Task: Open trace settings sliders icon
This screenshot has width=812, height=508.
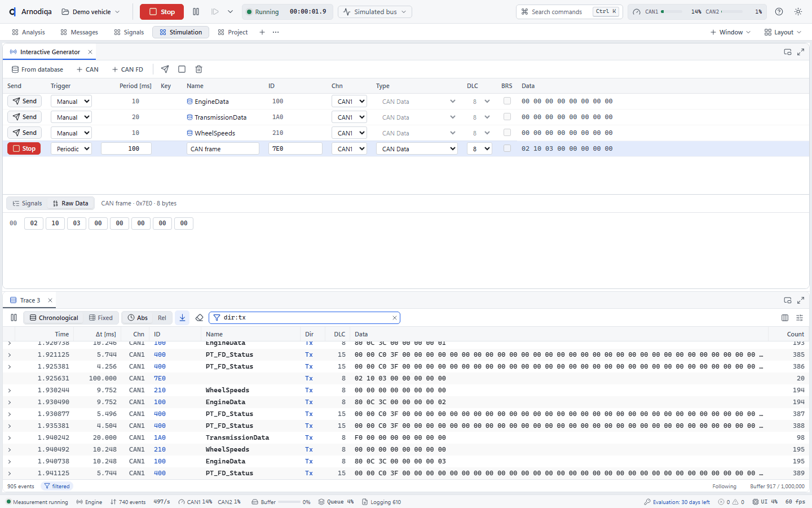Action: click(800, 318)
